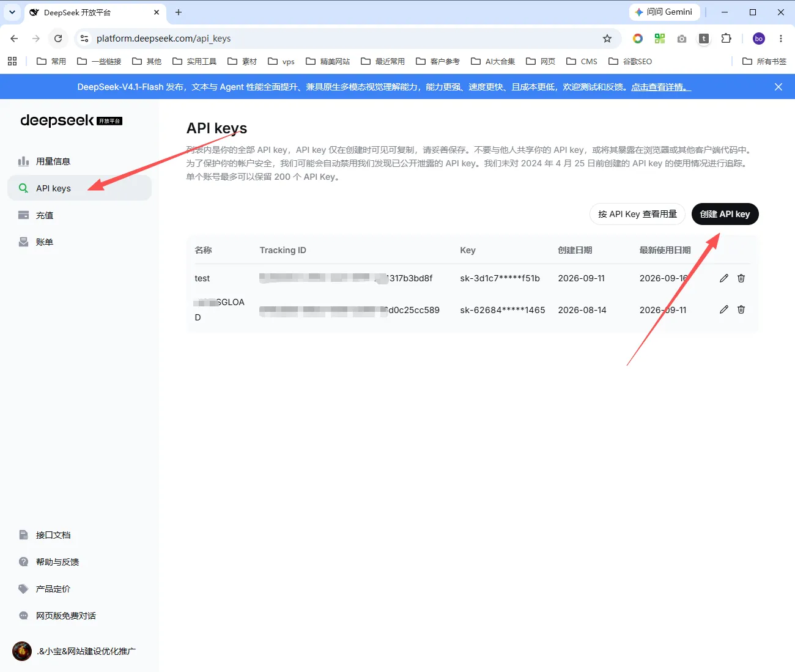This screenshot has height=672, width=795.
Task: Open the AI大合集 bookmarks folder
Action: coord(493,61)
